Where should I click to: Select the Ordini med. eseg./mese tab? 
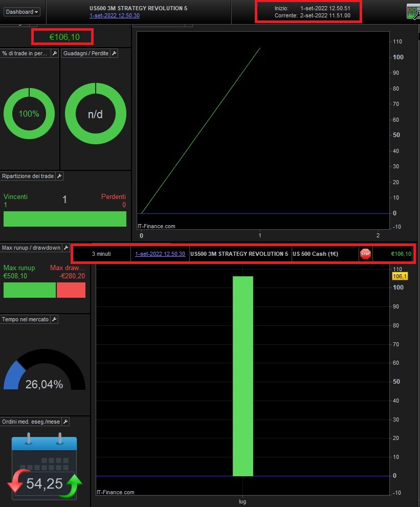(x=31, y=422)
